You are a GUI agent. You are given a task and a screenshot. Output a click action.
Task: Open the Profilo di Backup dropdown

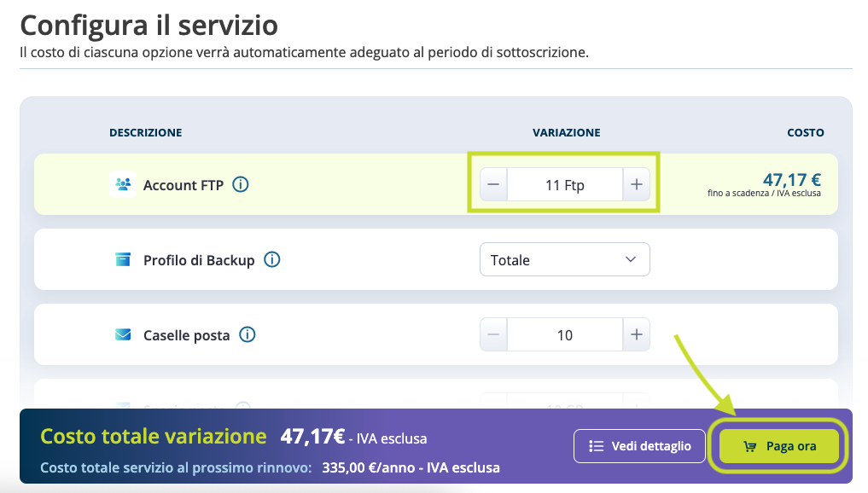point(564,260)
